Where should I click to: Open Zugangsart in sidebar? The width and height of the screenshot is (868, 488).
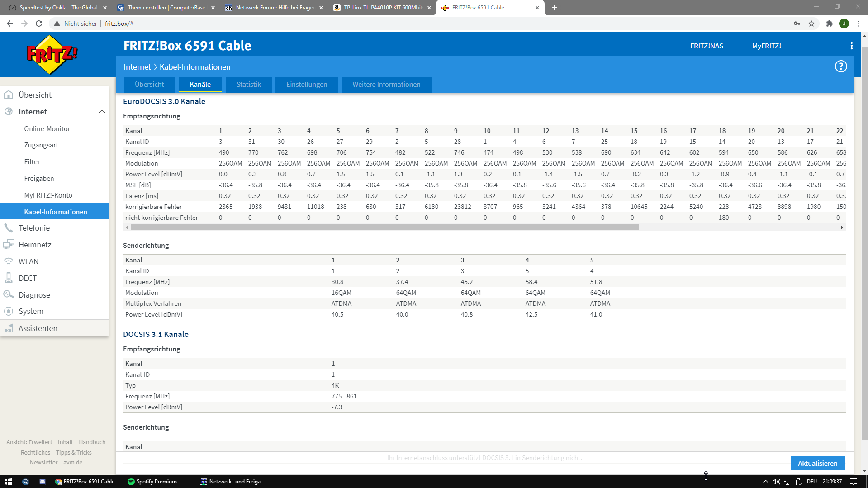point(41,145)
